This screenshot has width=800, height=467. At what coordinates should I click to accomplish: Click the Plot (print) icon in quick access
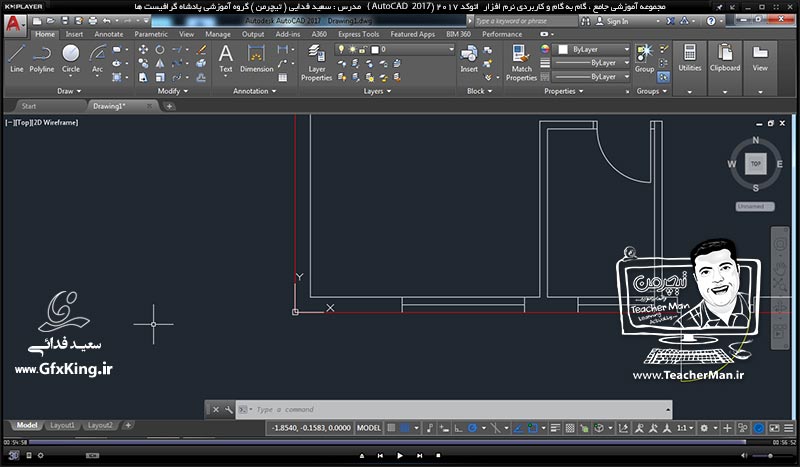(93, 21)
